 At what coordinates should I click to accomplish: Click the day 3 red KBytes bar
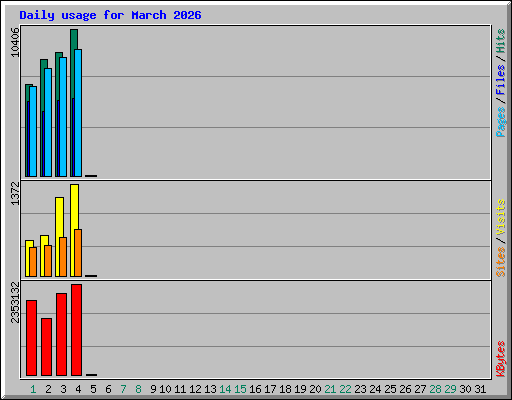coord(61,335)
